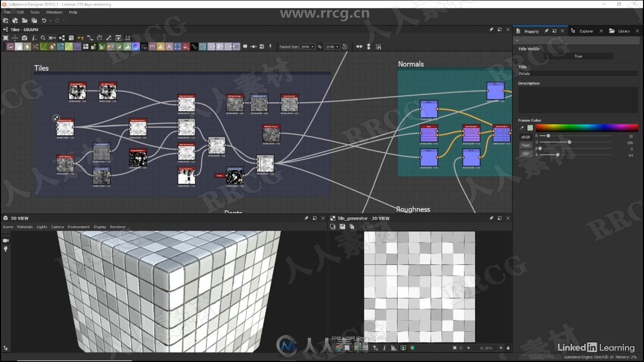Open the File menu

click(x=7, y=12)
